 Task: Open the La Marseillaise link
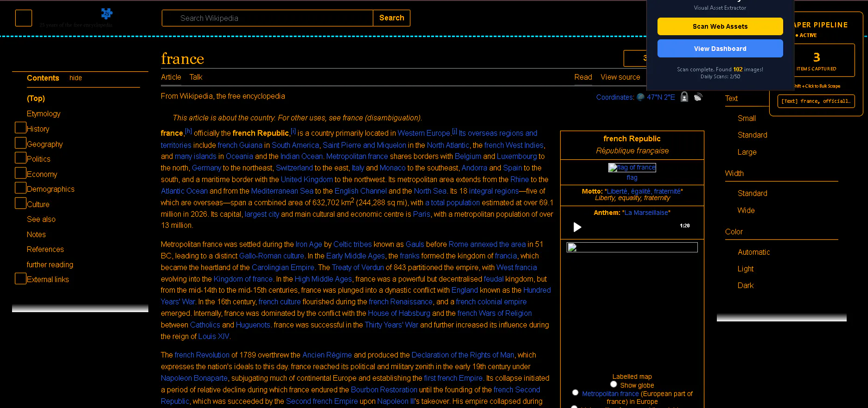pyautogui.click(x=646, y=213)
